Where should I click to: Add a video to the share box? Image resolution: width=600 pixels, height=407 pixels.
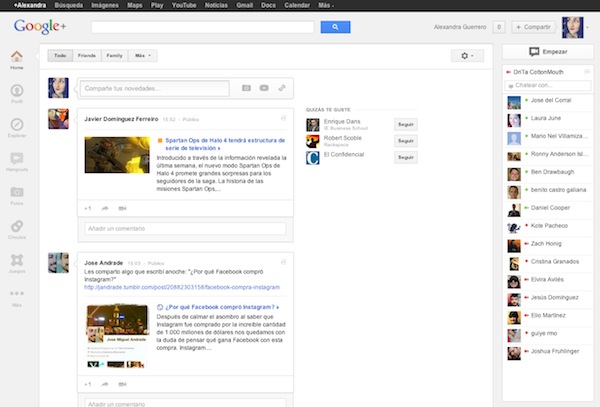pos(264,88)
